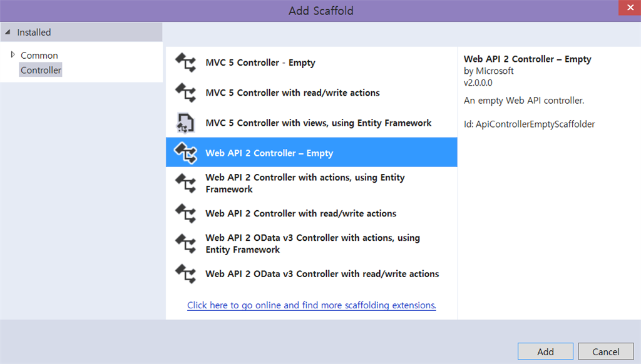641x364 pixels.
Task: Select the Common category label
Action: click(39, 55)
